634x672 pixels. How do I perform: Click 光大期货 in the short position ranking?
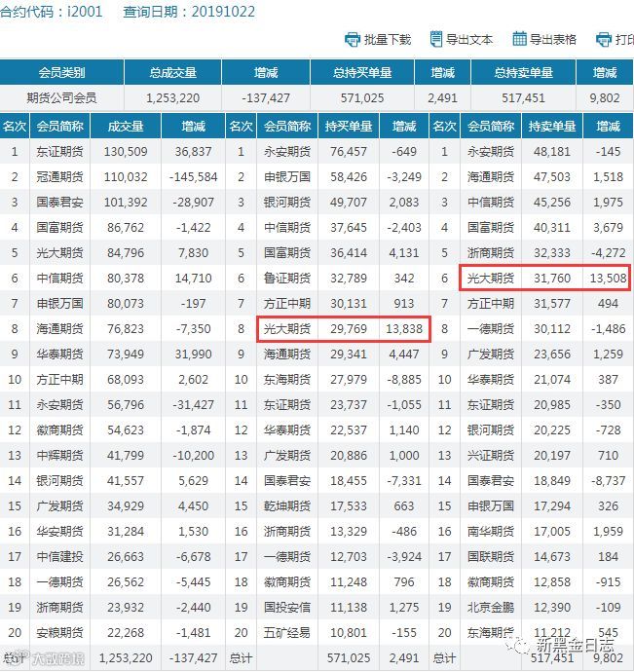tap(491, 279)
